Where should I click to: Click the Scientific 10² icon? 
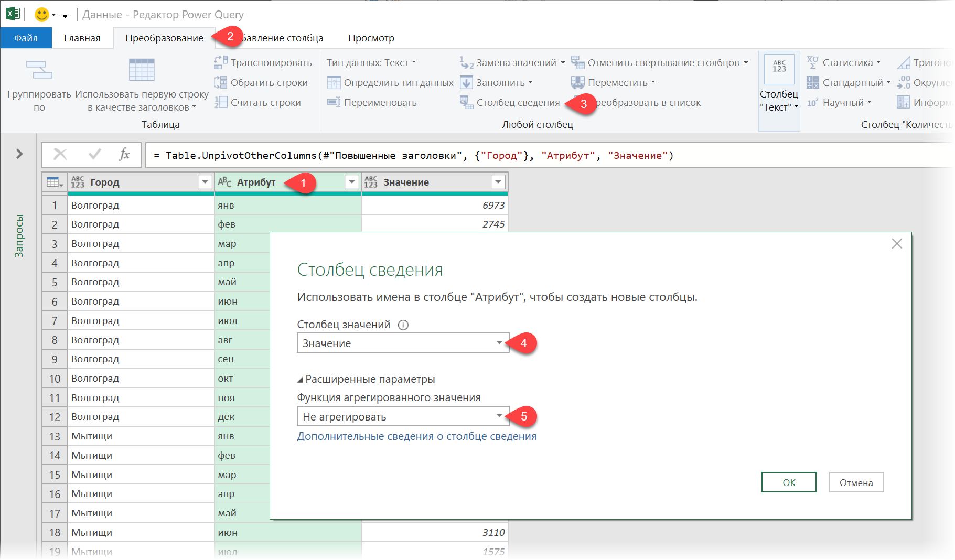point(813,102)
